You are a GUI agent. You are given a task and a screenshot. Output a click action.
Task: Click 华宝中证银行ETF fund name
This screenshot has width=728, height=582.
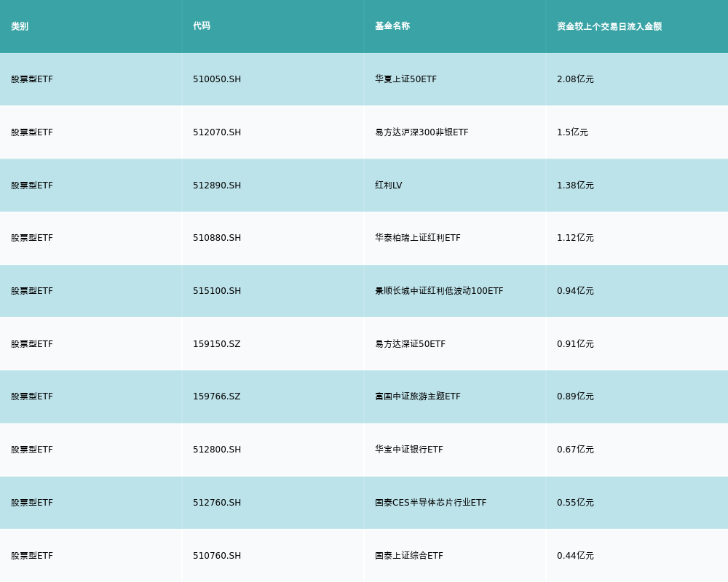[x=409, y=450]
